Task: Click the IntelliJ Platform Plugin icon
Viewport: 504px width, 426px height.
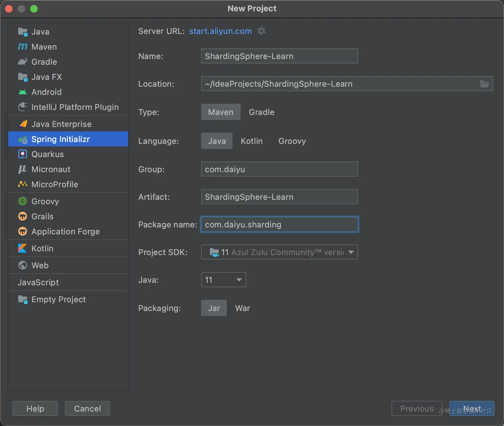Action: [x=23, y=107]
